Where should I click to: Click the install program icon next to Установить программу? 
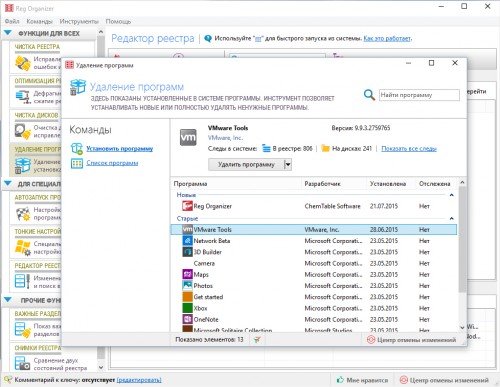77,149
